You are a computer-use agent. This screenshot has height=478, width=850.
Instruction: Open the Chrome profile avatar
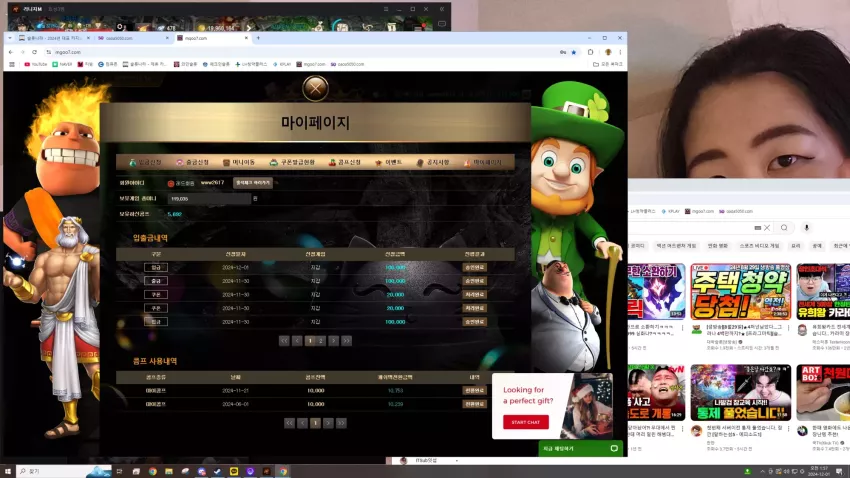click(608, 52)
